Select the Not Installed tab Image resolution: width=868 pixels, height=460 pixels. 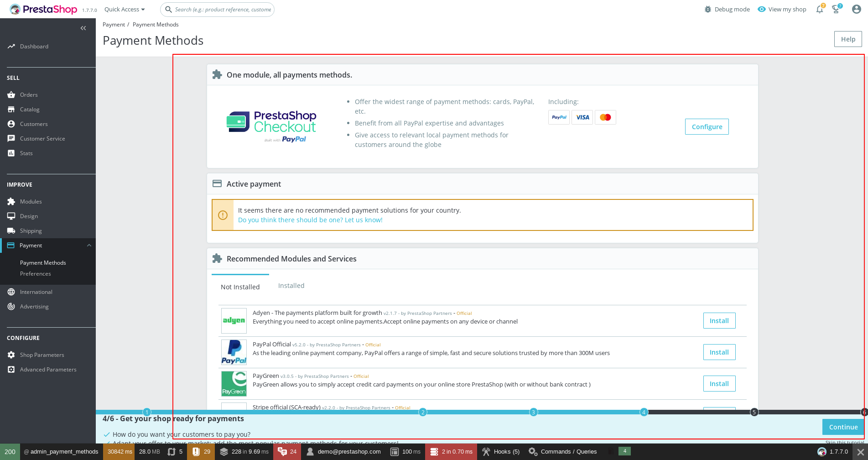click(240, 287)
